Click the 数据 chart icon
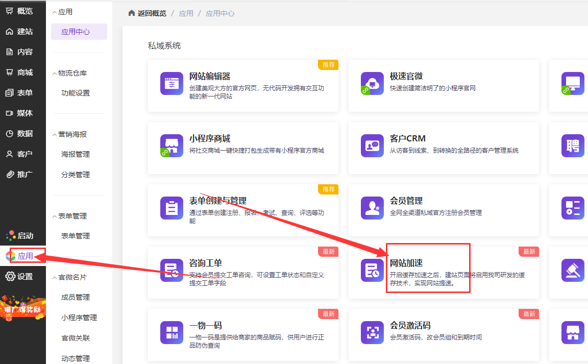The height and width of the screenshot is (364, 588). (x=9, y=134)
